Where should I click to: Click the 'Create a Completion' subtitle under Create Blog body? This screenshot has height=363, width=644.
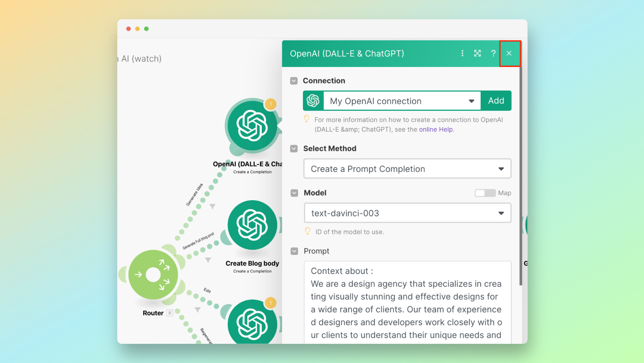click(x=252, y=271)
